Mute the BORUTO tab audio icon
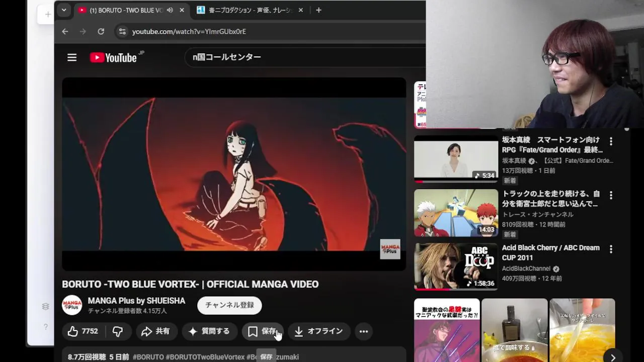The image size is (644, 362). coord(170,10)
